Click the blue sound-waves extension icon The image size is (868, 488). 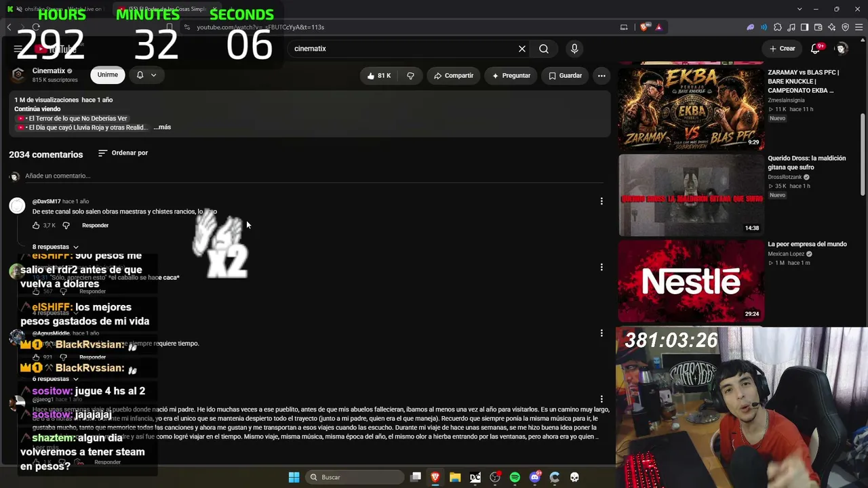pos(764,27)
